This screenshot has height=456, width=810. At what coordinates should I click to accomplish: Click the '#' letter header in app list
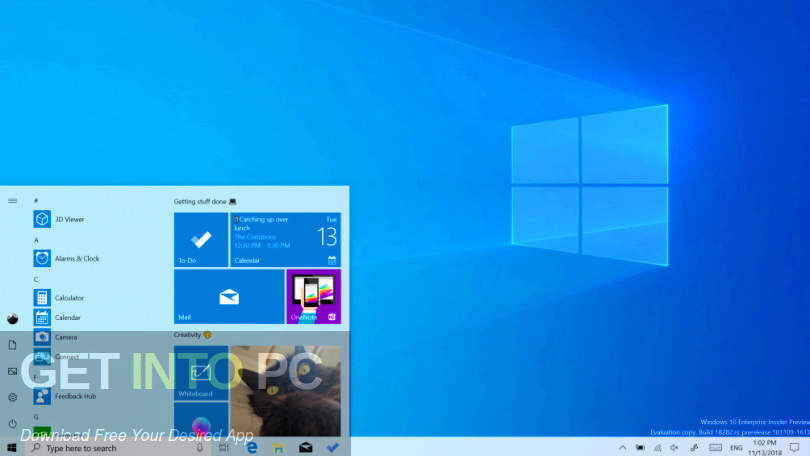click(36, 200)
